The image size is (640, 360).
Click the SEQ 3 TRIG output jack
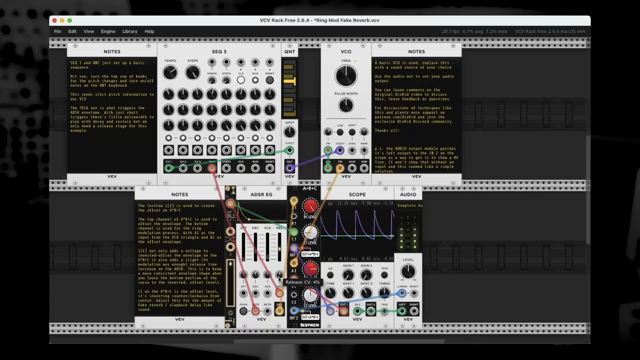pos(212,168)
